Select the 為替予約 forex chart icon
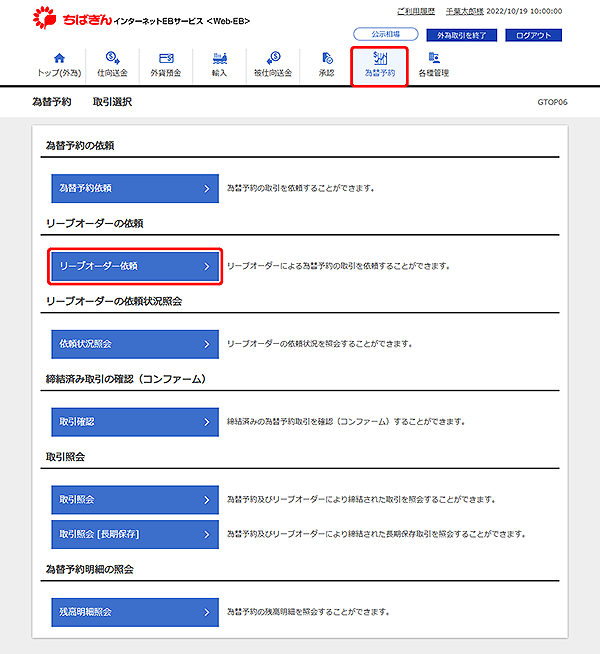 pyautogui.click(x=380, y=58)
